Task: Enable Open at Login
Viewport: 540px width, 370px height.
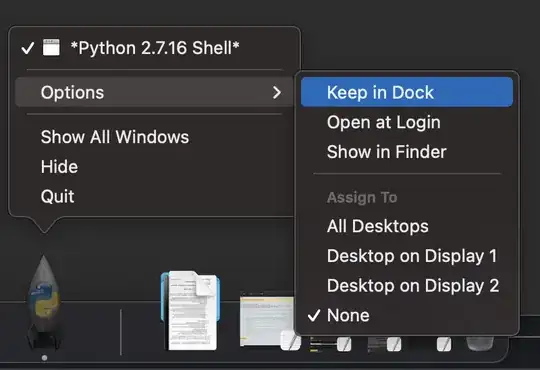Action: (407, 122)
